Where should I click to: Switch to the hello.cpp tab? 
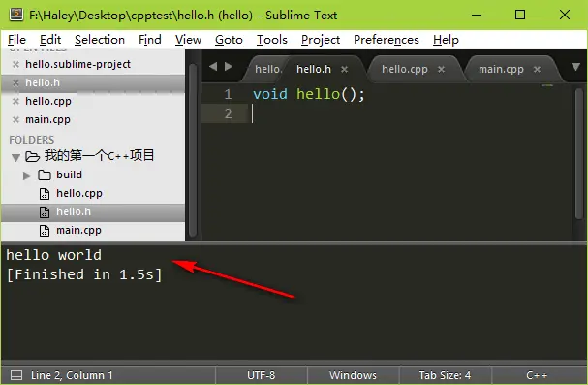pyautogui.click(x=405, y=70)
